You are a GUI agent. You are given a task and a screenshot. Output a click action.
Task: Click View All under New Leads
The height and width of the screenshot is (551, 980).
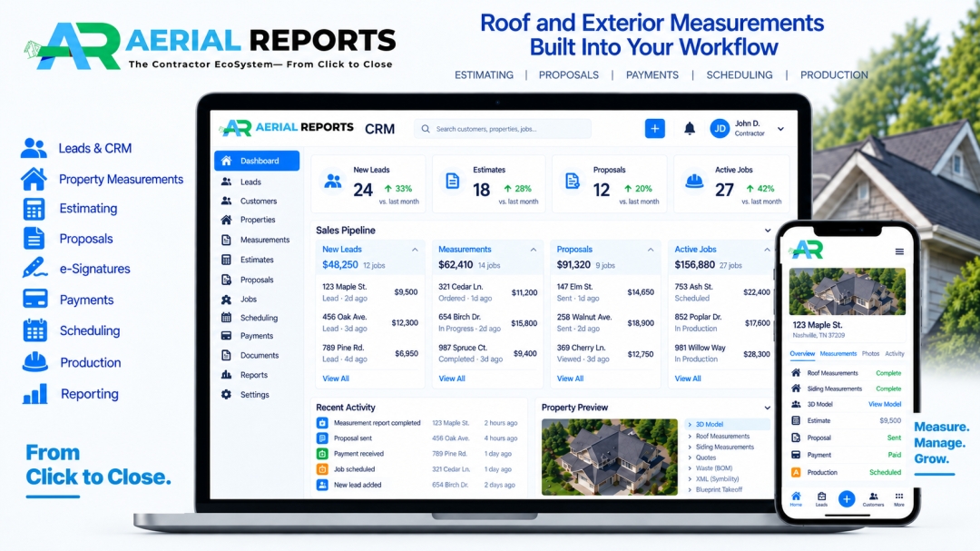[x=336, y=379]
